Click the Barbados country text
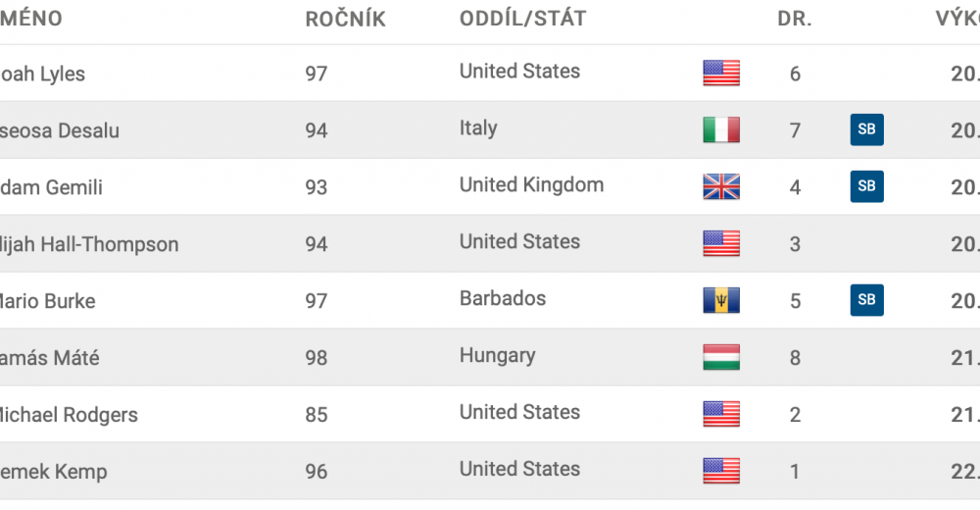The height and width of the screenshot is (510, 980). coord(503,298)
